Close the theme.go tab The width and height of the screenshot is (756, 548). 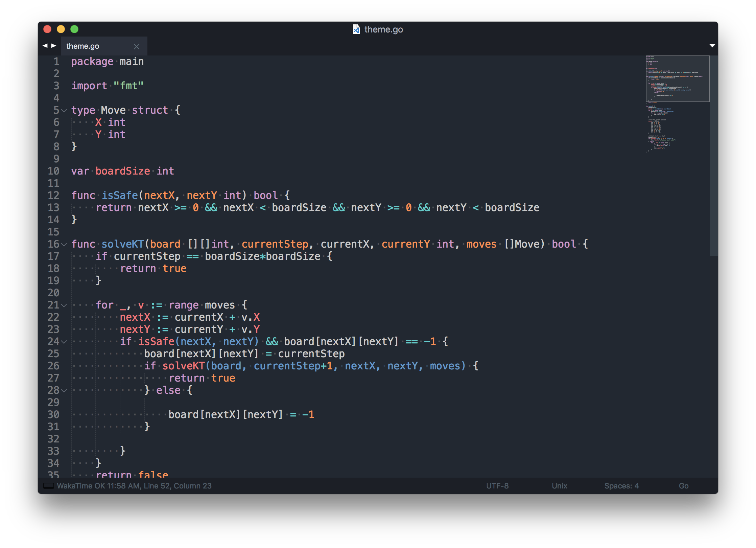(137, 47)
